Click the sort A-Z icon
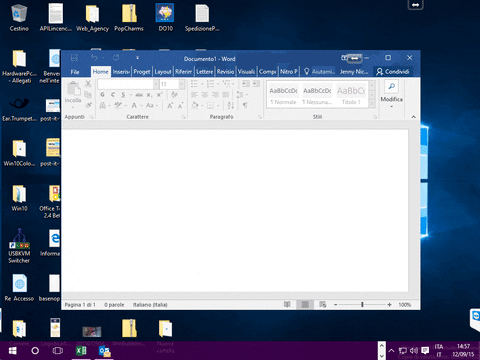This screenshot has height=360, width=480. tap(230, 105)
